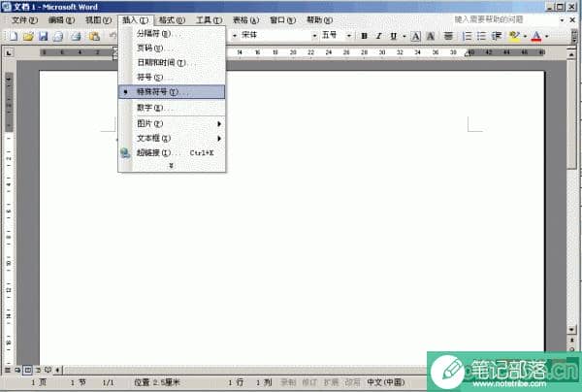Apply the red font color A
The height and width of the screenshot is (392, 582).
point(536,36)
